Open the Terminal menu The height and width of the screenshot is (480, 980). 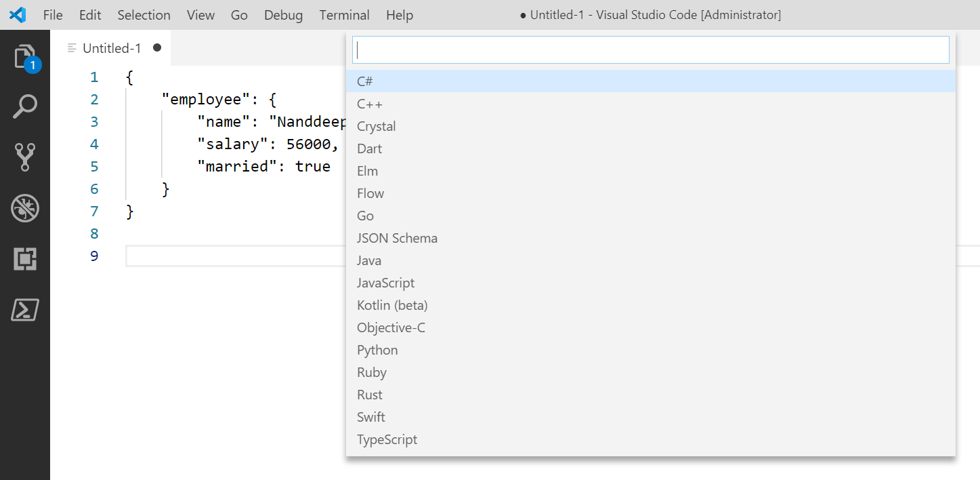coord(344,15)
